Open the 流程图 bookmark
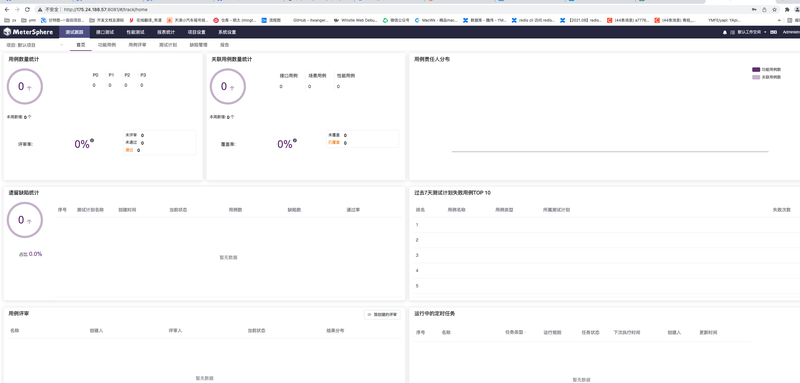This screenshot has height=383, width=800. coord(271,20)
